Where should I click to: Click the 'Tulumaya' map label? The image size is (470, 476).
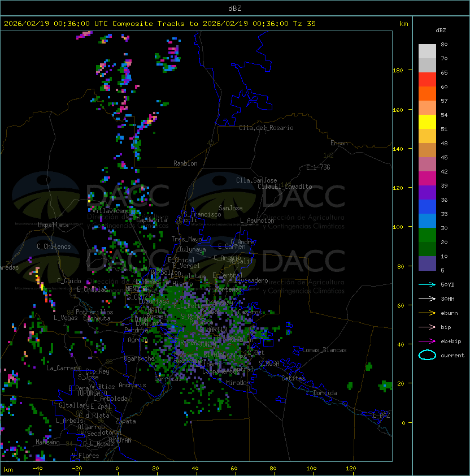click(x=193, y=249)
